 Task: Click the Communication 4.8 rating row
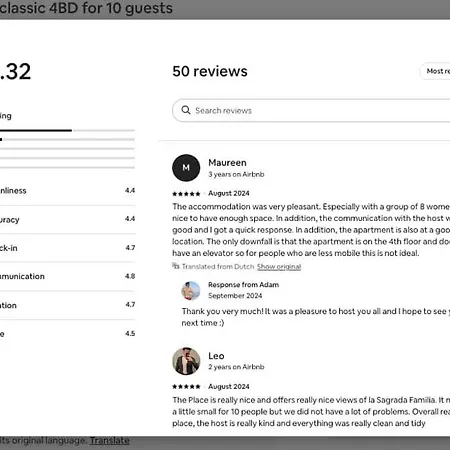[x=67, y=276]
